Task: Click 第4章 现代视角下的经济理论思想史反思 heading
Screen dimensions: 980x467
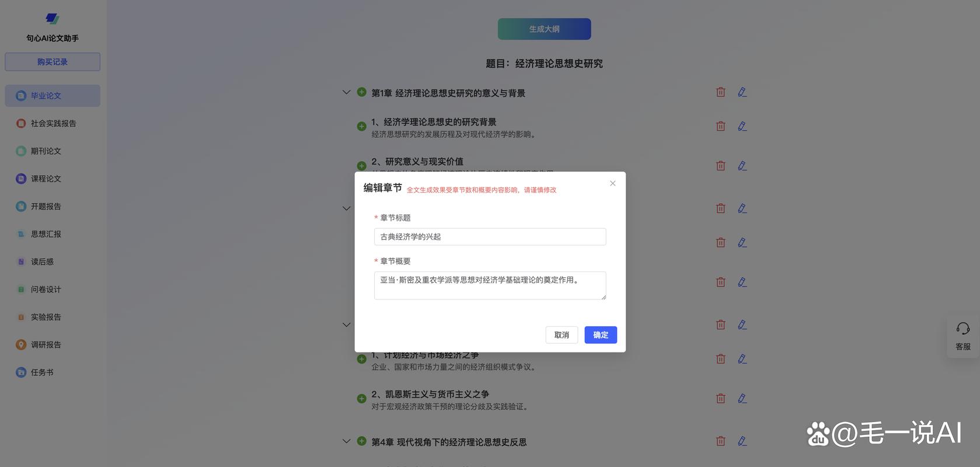Action: coord(449,442)
